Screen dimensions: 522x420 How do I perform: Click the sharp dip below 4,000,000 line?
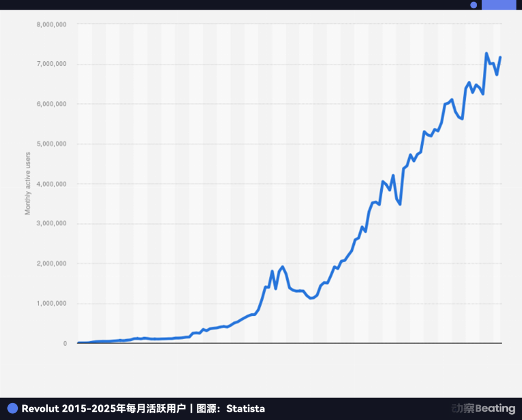400,204
